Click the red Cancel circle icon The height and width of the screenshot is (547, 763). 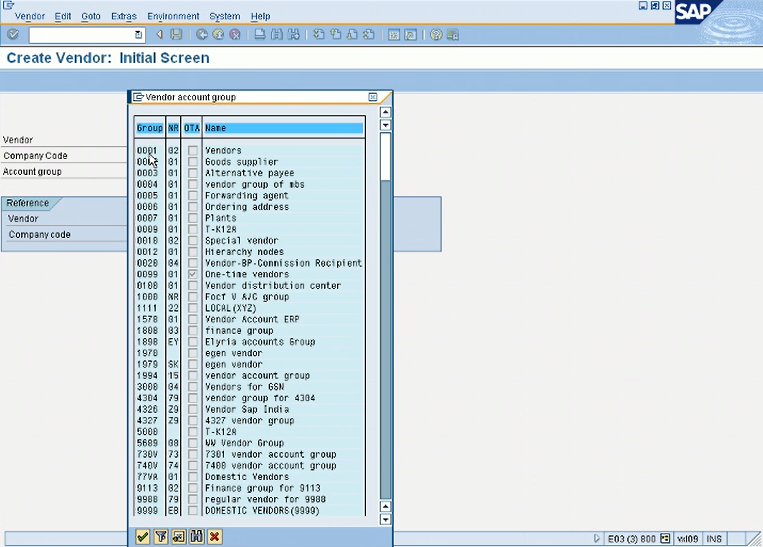tap(235, 35)
